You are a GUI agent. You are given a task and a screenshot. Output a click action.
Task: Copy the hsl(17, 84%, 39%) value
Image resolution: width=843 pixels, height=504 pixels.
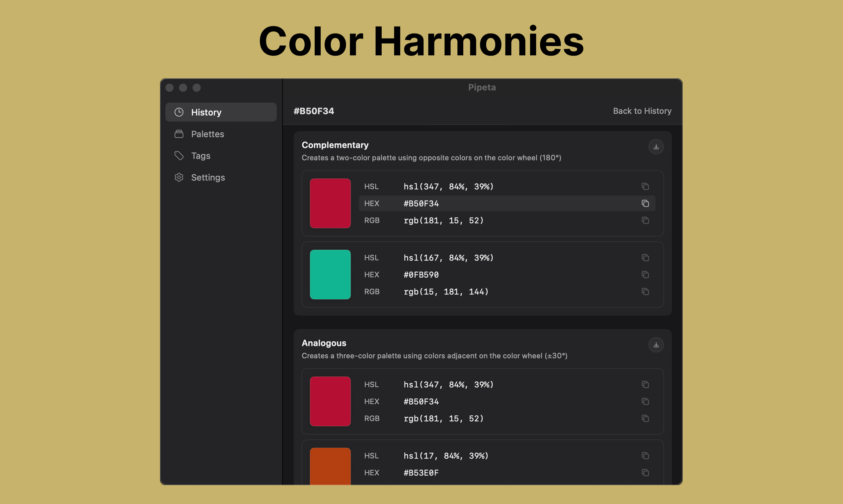click(x=645, y=456)
